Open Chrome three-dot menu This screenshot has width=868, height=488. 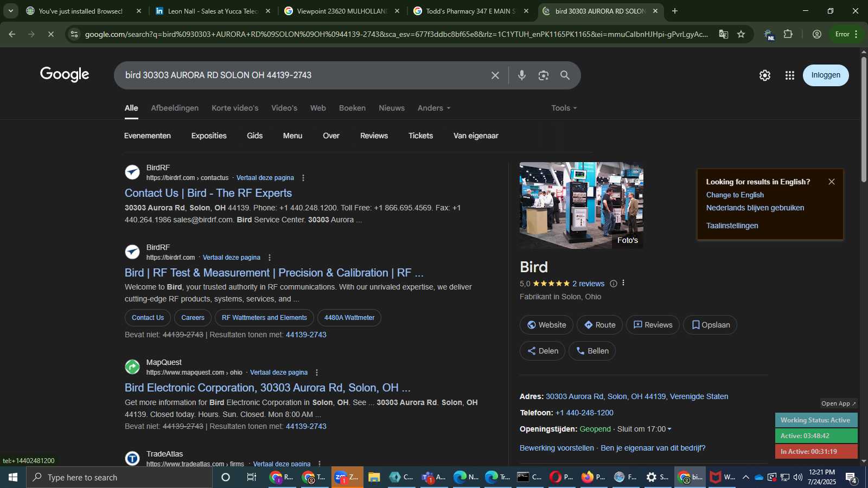coord(856,34)
